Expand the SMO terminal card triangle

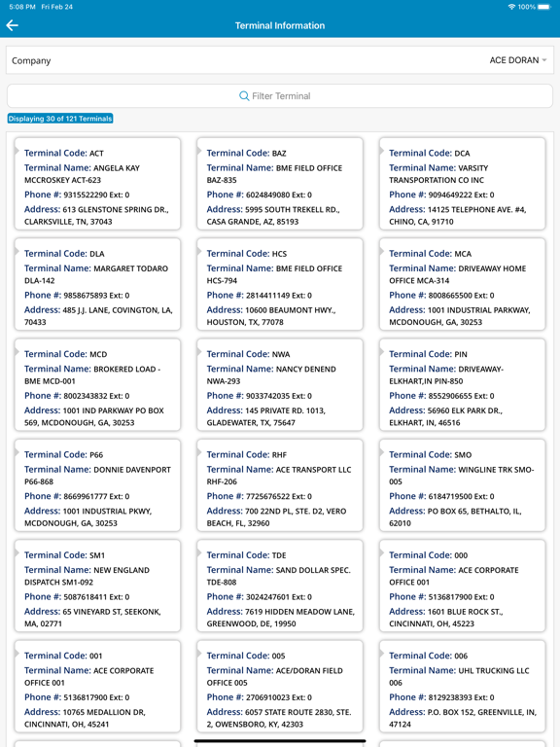tap(381, 452)
